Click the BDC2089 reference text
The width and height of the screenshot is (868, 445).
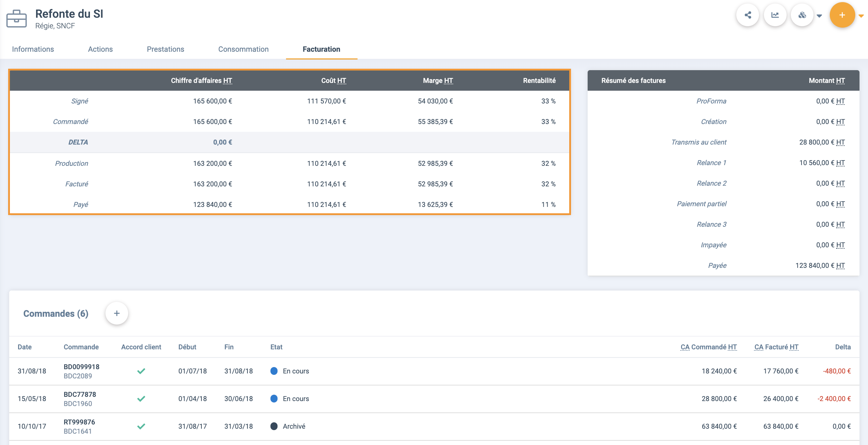coord(78,376)
